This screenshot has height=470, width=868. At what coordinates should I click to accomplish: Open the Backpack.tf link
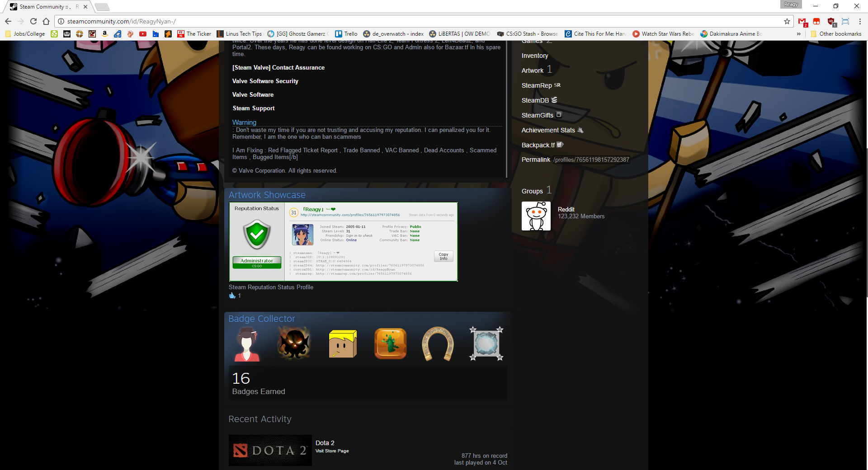click(x=542, y=145)
